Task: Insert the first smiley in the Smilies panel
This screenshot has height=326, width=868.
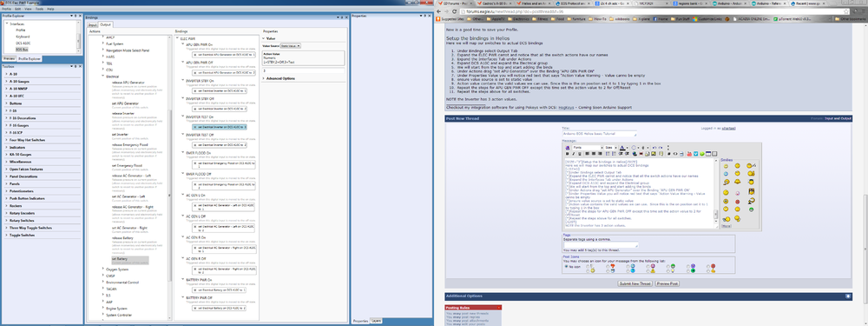Action: (726, 166)
